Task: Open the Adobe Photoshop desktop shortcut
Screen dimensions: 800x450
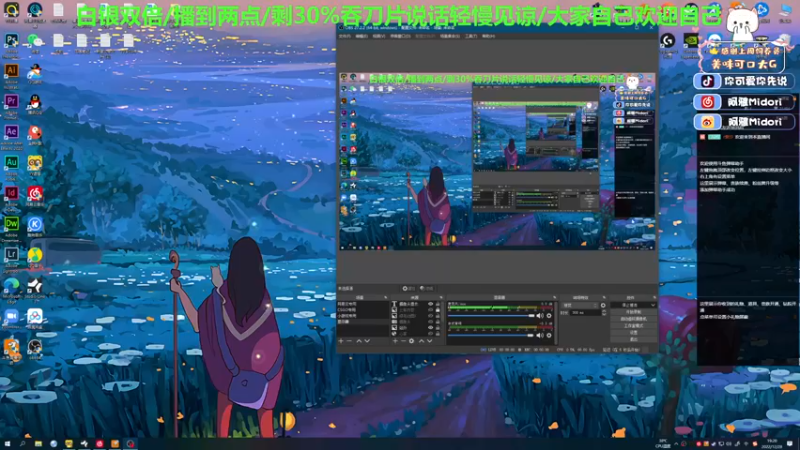Action: tap(11, 40)
